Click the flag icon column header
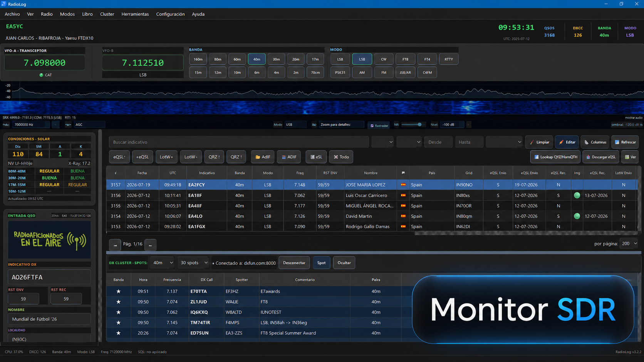 point(403,173)
